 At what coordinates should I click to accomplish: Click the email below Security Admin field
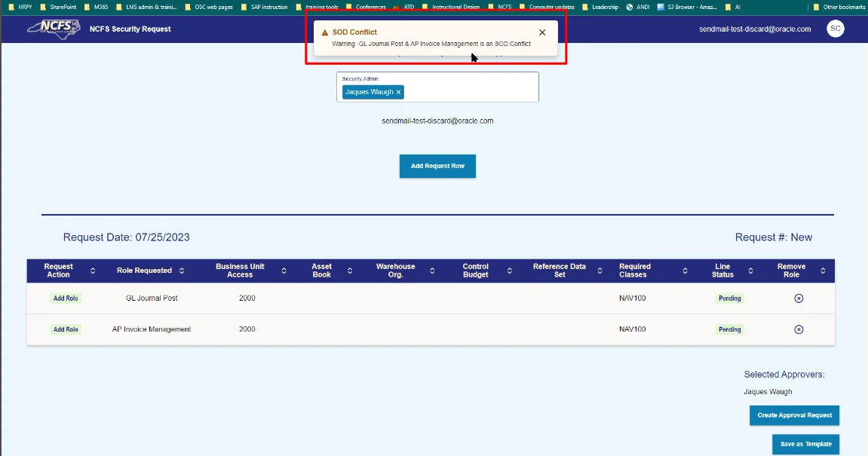coord(437,121)
